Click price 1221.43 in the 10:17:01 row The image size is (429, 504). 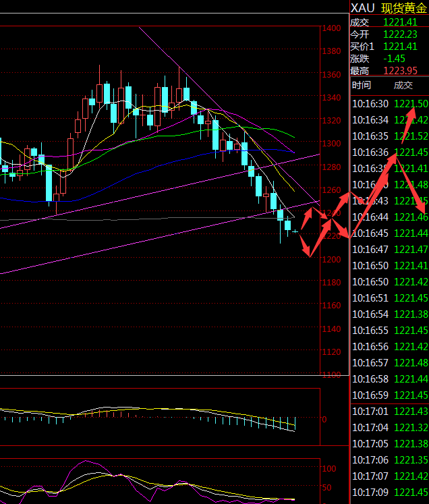[x=411, y=411]
